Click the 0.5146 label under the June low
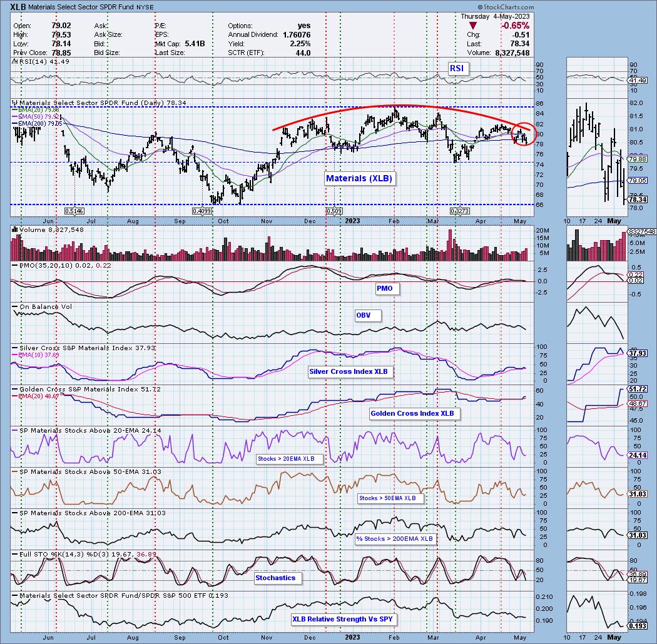The height and width of the screenshot is (644, 657). (x=74, y=211)
